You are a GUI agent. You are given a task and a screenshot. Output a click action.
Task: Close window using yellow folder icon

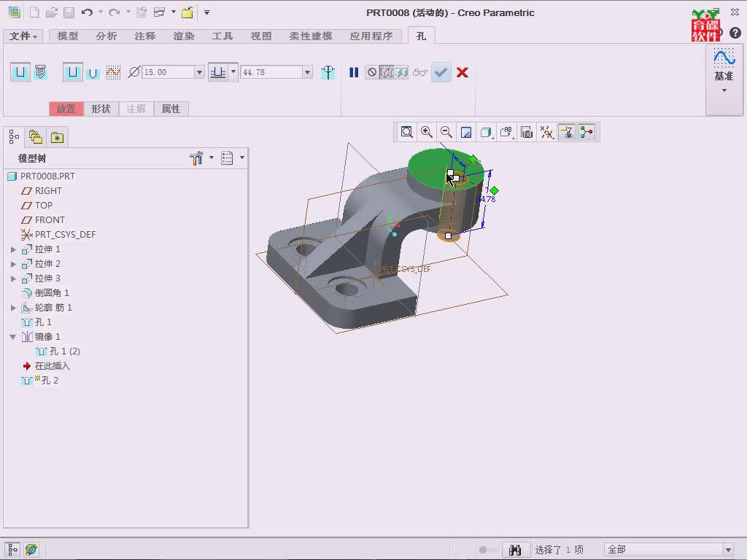[187, 12]
